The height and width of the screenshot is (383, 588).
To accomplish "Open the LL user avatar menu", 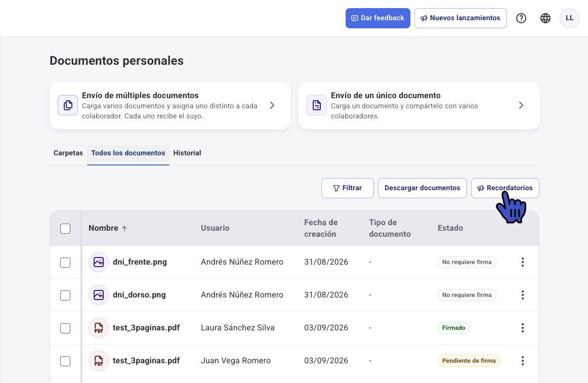I will pyautogui.click(x=570, y=18).
